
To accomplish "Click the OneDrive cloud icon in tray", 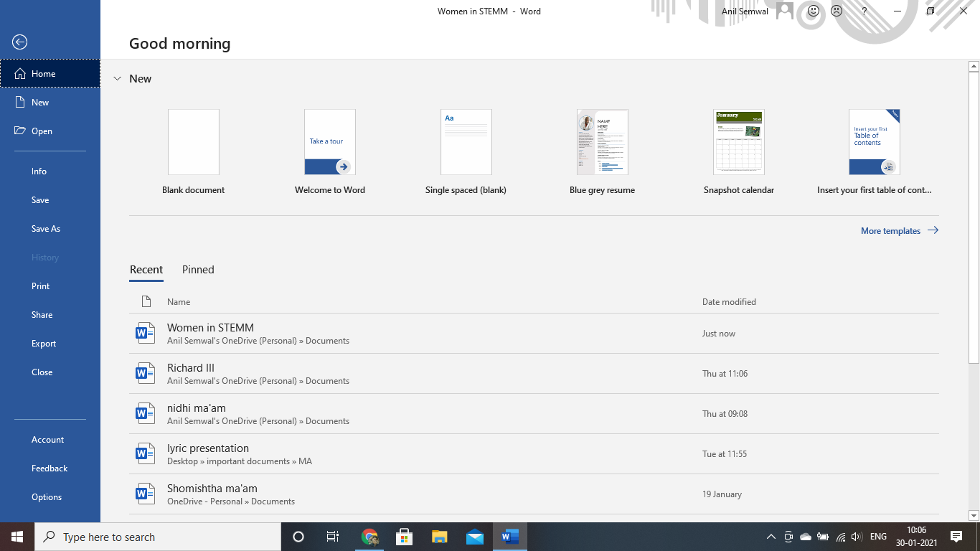I will click(806, 537).
